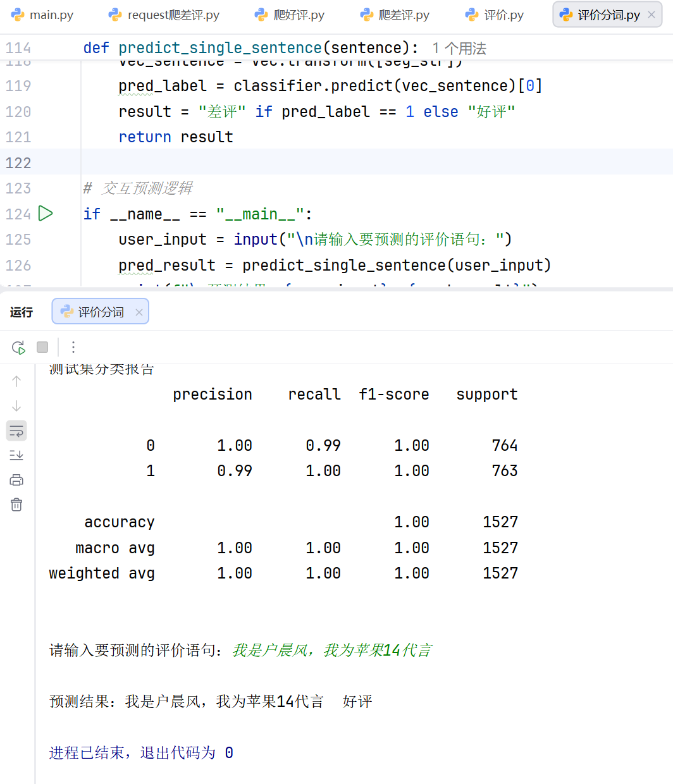
Task: Jump down the stack trace with down arrow
Action: coord(16,406)
